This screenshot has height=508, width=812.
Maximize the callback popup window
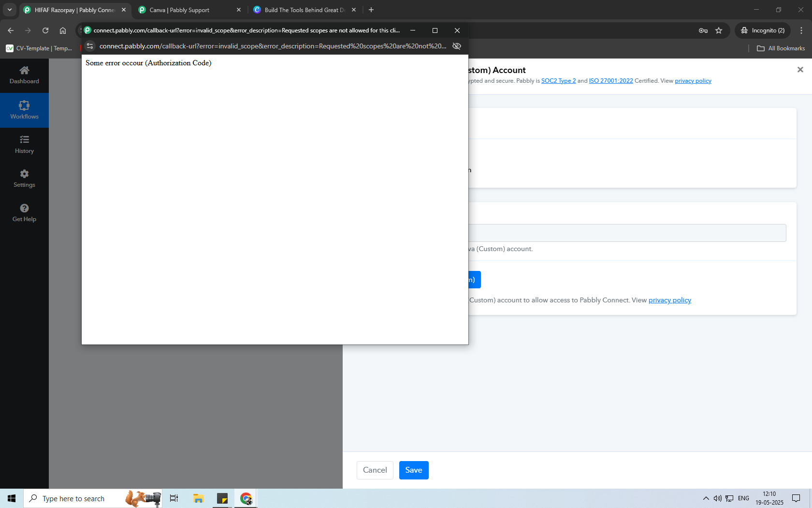pyautogui.click(x=435, y=30)
